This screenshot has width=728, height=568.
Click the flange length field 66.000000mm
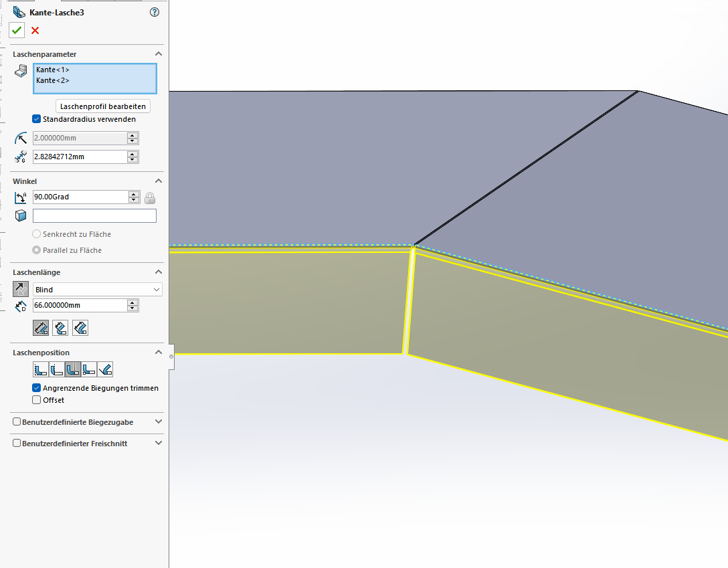pyautogui.click(x=80, y=305)
